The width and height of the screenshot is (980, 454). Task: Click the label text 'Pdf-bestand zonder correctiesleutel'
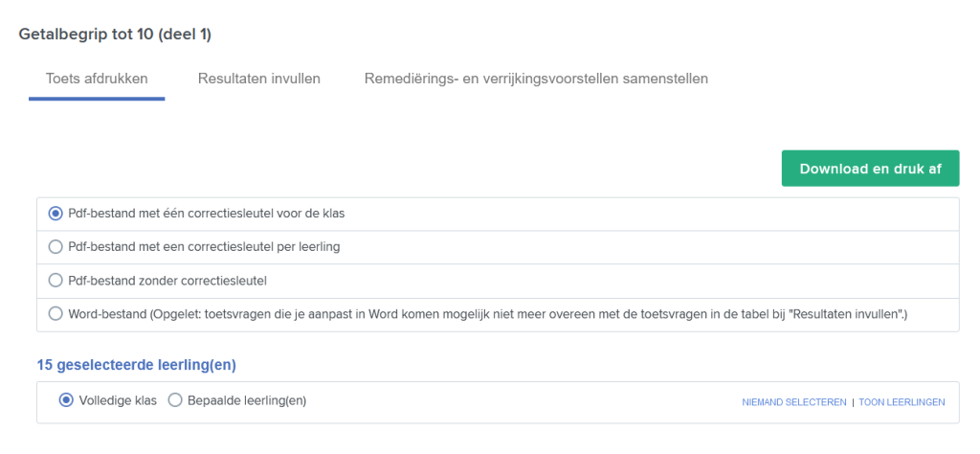pyautogui.click(x=167, y=281)
